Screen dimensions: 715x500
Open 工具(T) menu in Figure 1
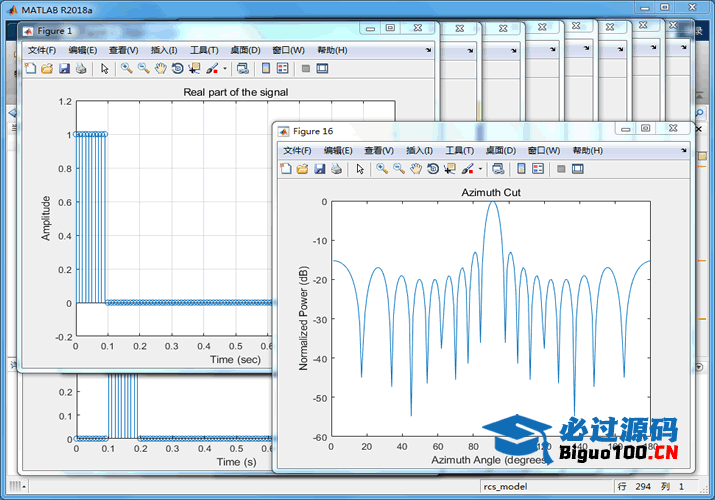pyautogui.click(x=204, y=50)
